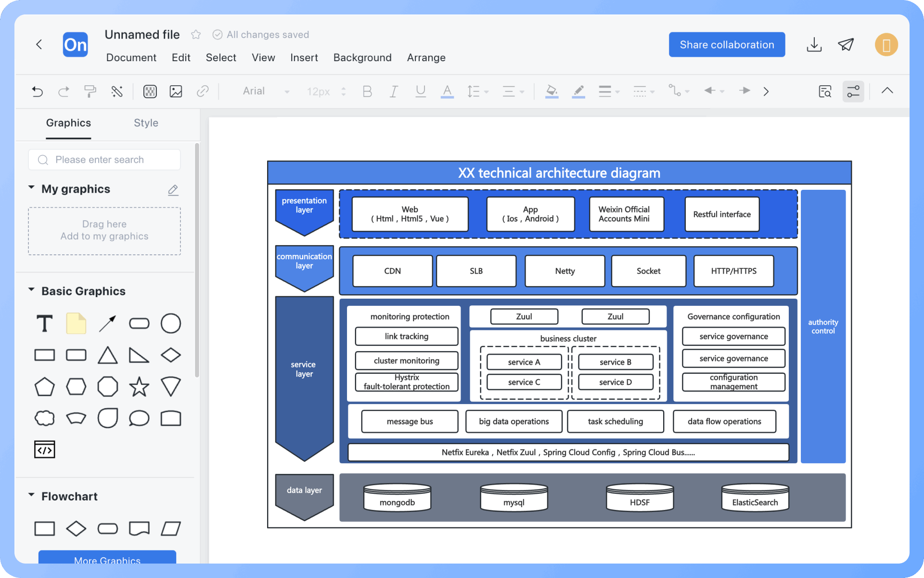Select the circle shape

(x=171, y=323)
